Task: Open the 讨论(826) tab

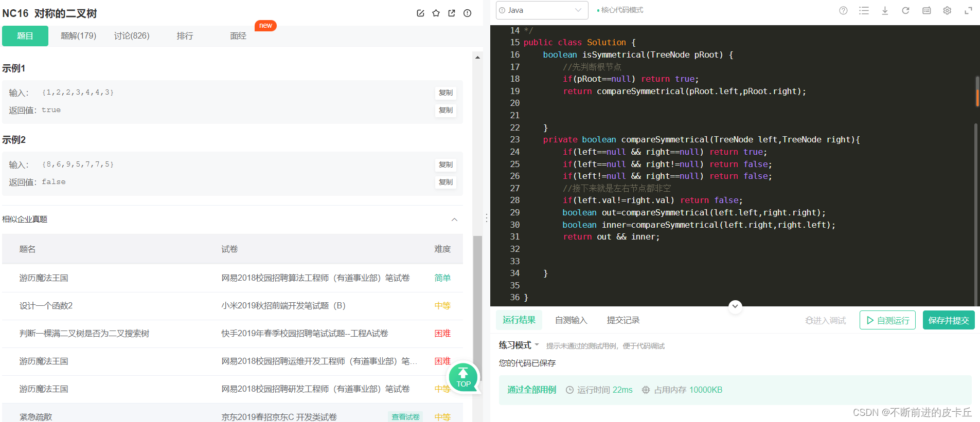Action: tap(132, 36)
